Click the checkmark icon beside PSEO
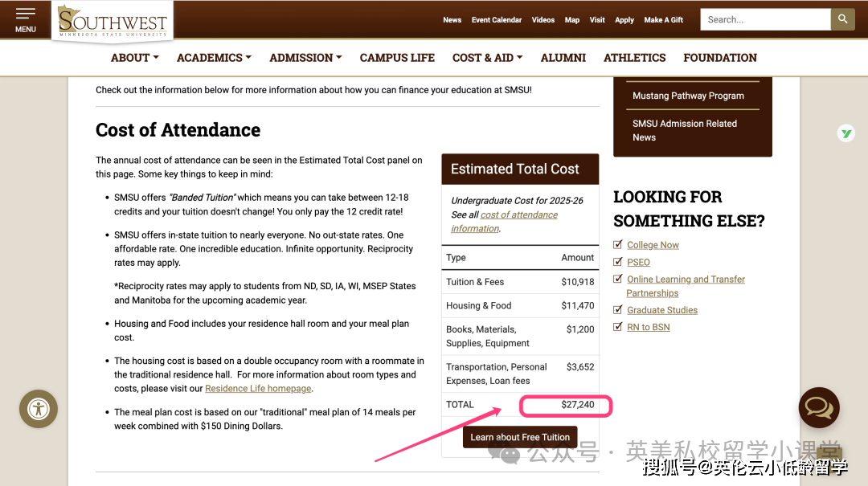Screen dimensions: 868x486 click(618, 262)
